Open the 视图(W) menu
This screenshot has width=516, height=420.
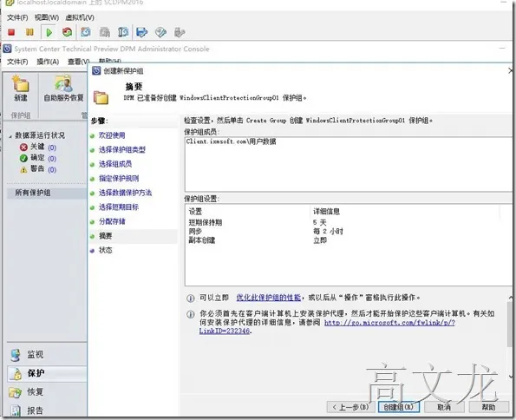click(47, 17)
